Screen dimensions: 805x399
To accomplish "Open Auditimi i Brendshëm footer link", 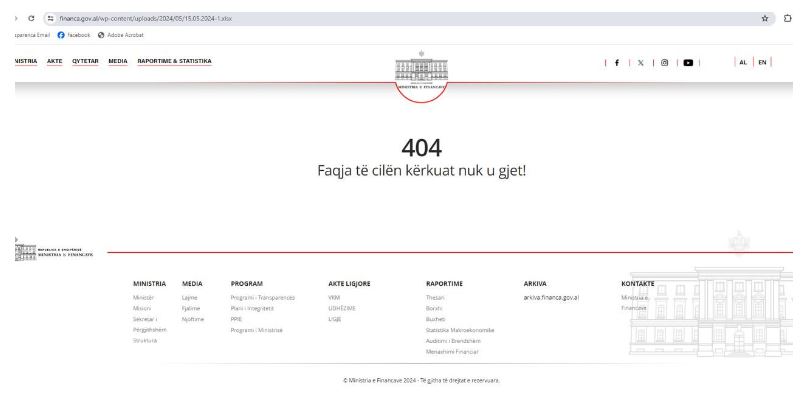I will 453,341.
